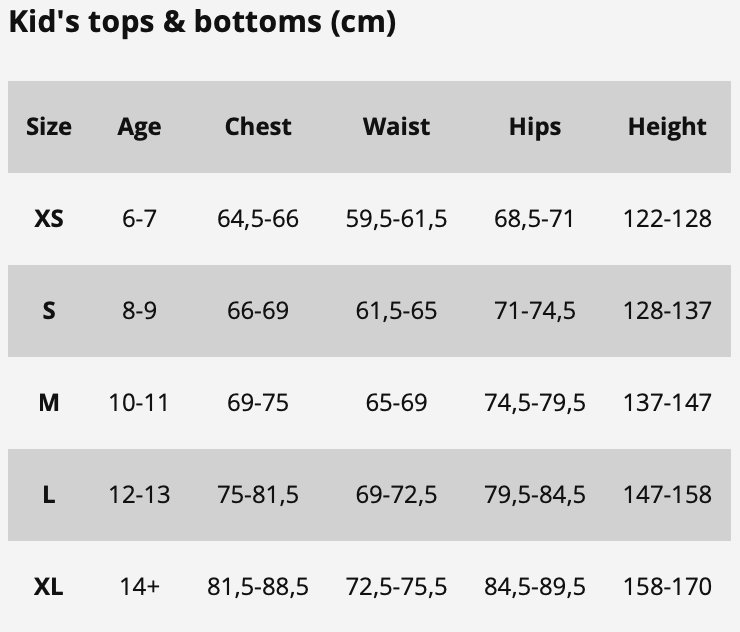
Task: Select the Height column header
Action: (x=667, y=127)
